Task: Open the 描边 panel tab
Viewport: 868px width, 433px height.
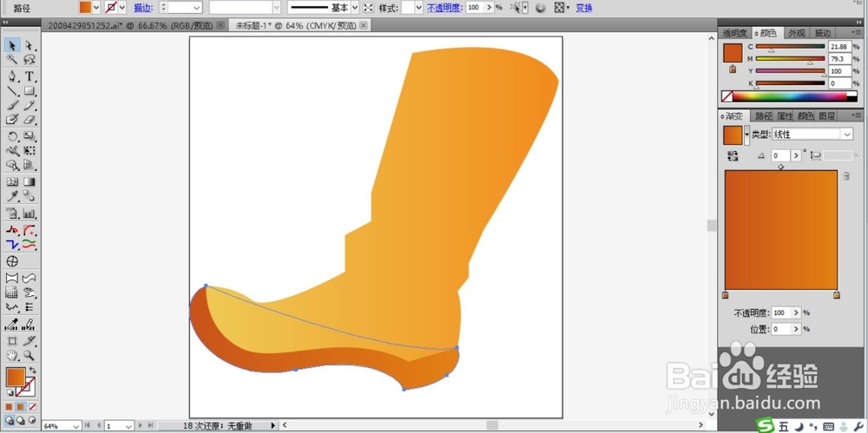Action: coord(823,33)
